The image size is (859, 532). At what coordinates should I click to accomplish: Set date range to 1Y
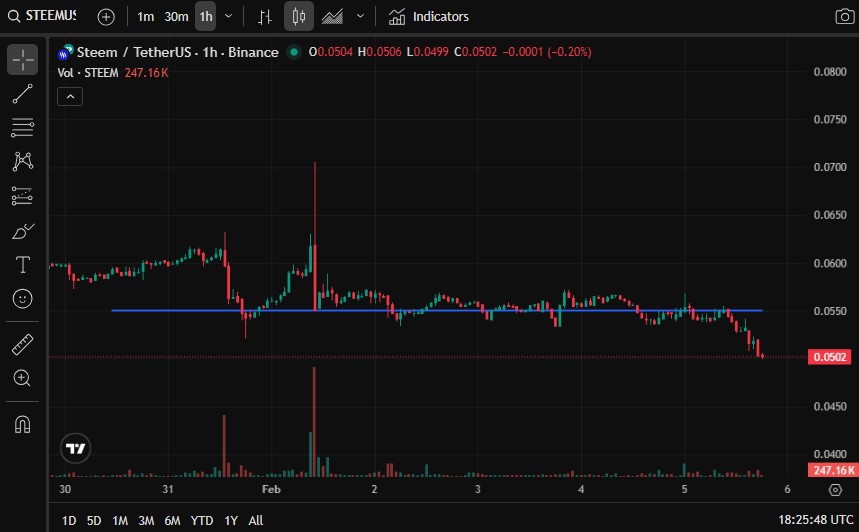[231, 520]
